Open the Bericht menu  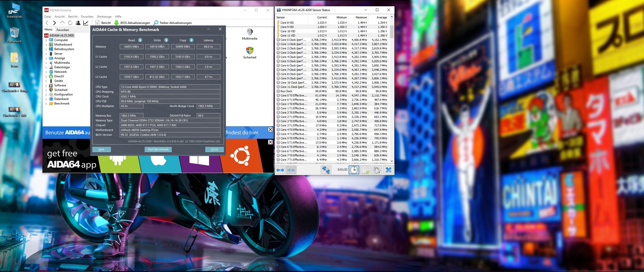tap(73, 17)
